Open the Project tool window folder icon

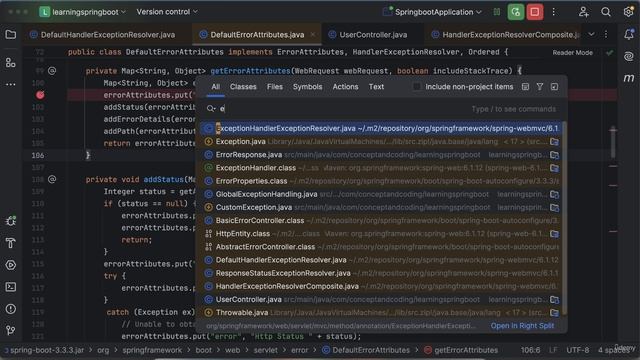click(11, 35)
